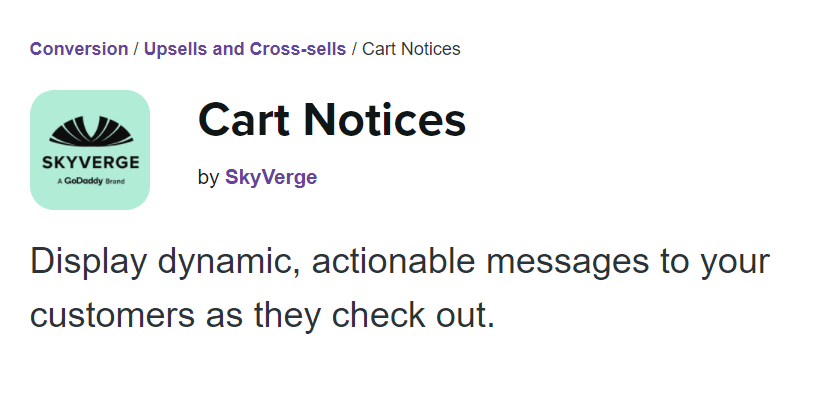Click the word "Display" in the description

tap(88, 261)
